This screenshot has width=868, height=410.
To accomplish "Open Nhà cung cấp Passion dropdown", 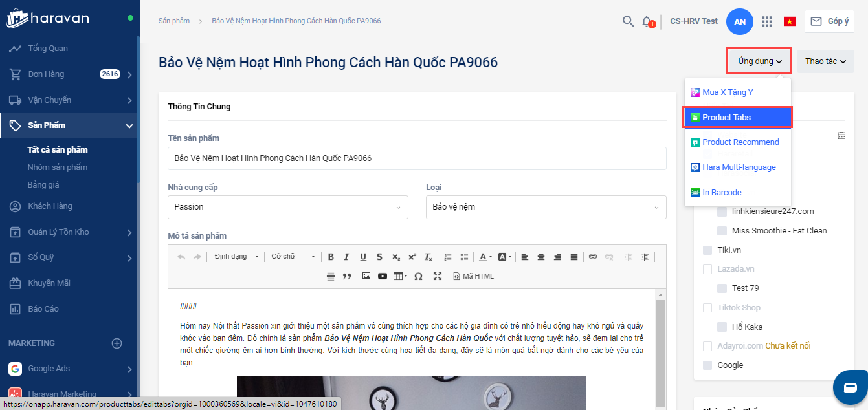I will [288, 207].
